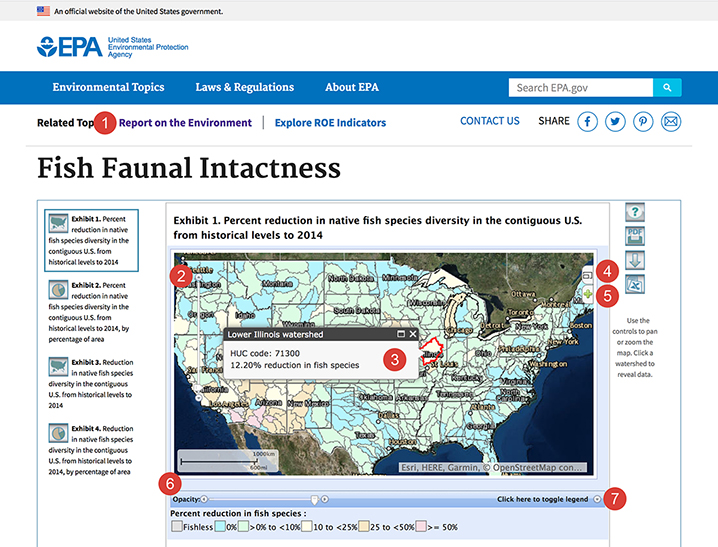
Task: Click the Houston label on the map
Action: [x=403, y=442]
